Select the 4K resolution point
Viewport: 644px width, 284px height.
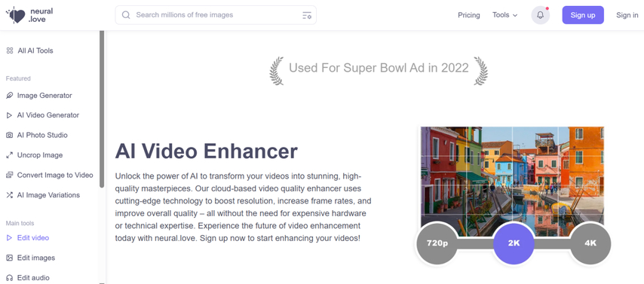point(590,243)
